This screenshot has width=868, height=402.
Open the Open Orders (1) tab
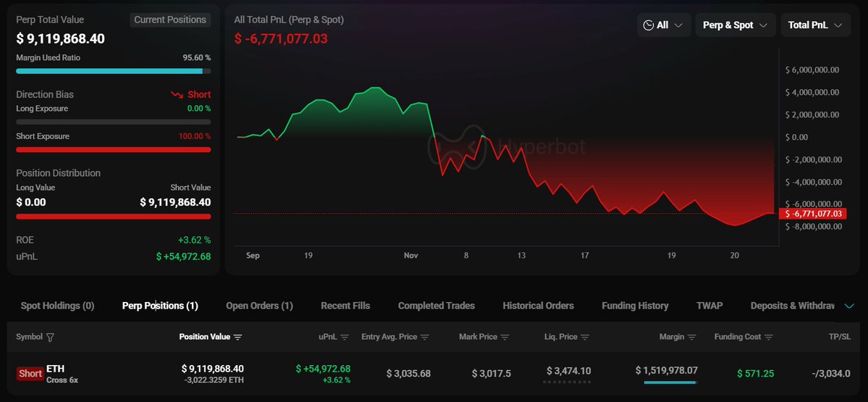point(260,306)
